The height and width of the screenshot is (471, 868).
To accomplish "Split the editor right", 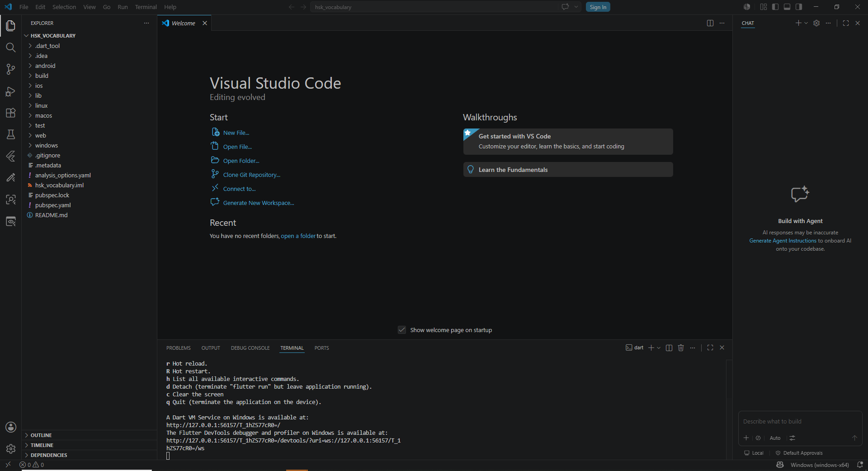I will click(x=710, y=23).
